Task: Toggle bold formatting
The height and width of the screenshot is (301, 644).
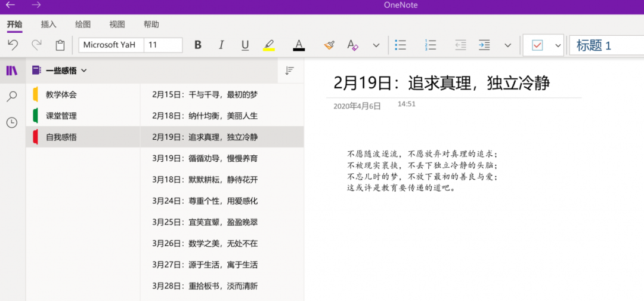Action: [198, 45]
